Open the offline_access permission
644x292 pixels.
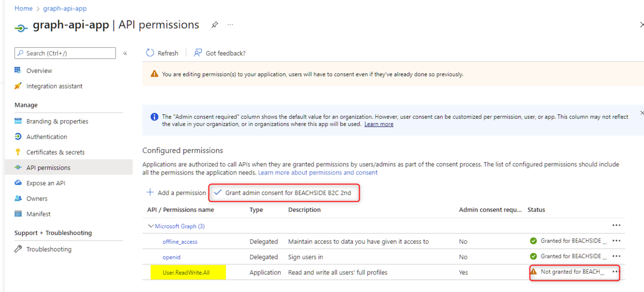click(x=180, y=242)
